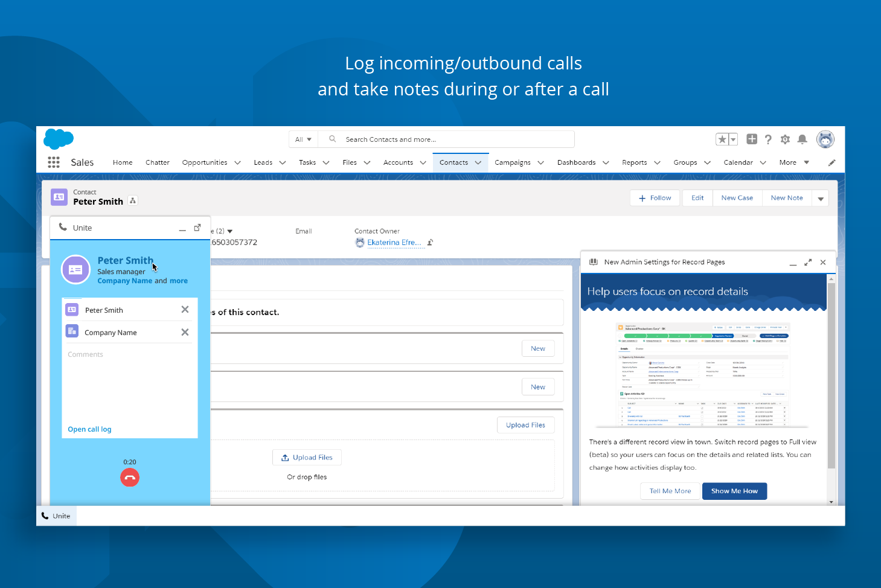Click the Show Me How button
The height and width of the screenshot is (588, 881).
[734, 491]
